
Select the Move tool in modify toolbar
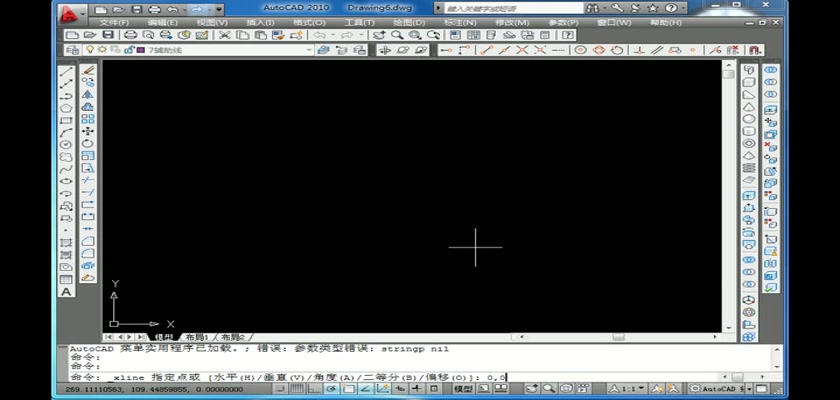(88, 131)
